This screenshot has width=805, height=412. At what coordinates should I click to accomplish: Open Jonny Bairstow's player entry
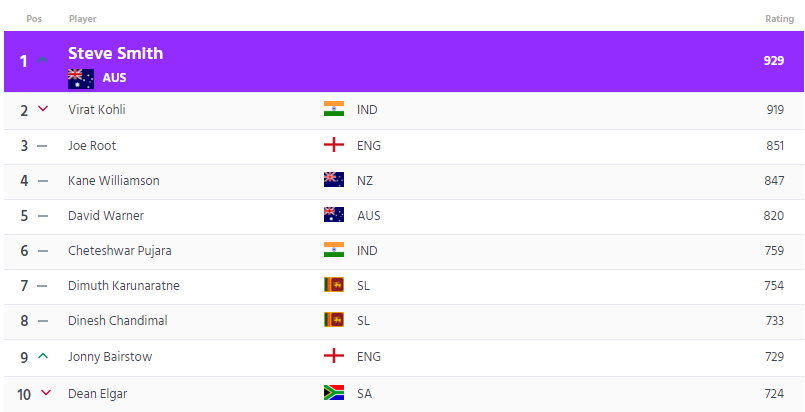click(110, 357)
